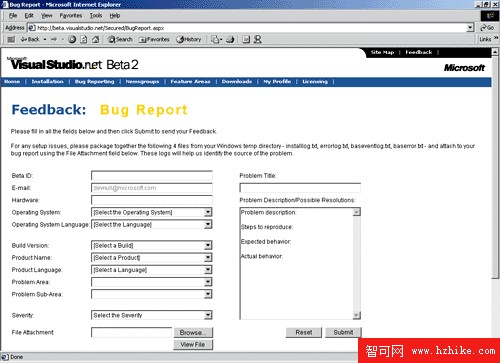Expand the Problem Sub-Area dropdown
Image resolution: width=500 pixels, height=363 pixels.
coord(208,294)
